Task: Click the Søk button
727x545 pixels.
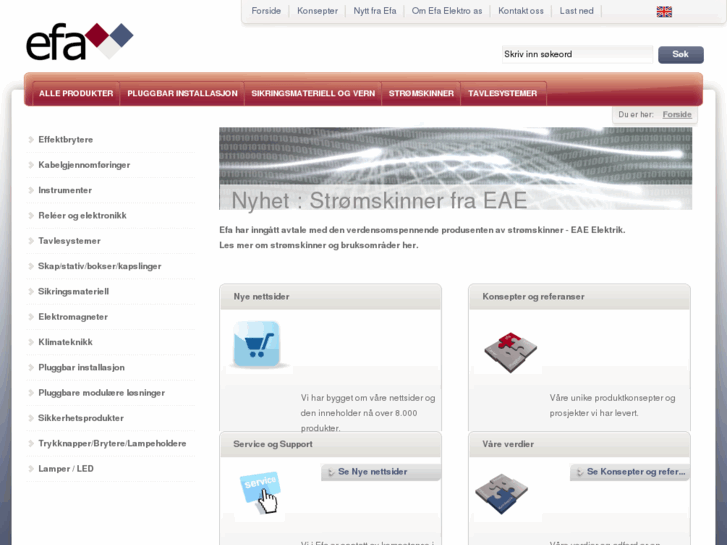Action: click(681, 54)
